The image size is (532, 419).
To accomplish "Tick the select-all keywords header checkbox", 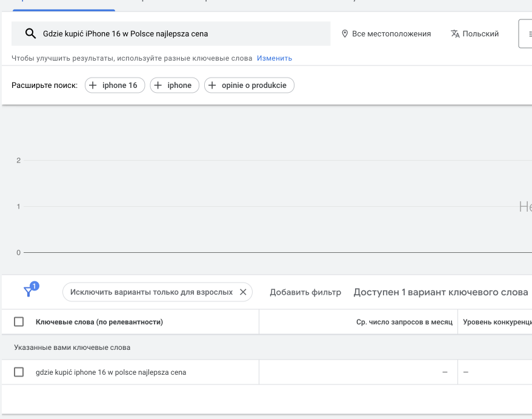I will coord(19,322).
